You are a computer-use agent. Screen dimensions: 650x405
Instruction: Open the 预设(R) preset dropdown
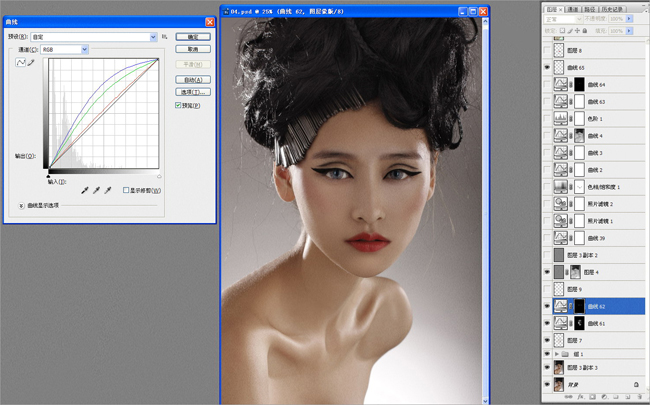point(94,37)
